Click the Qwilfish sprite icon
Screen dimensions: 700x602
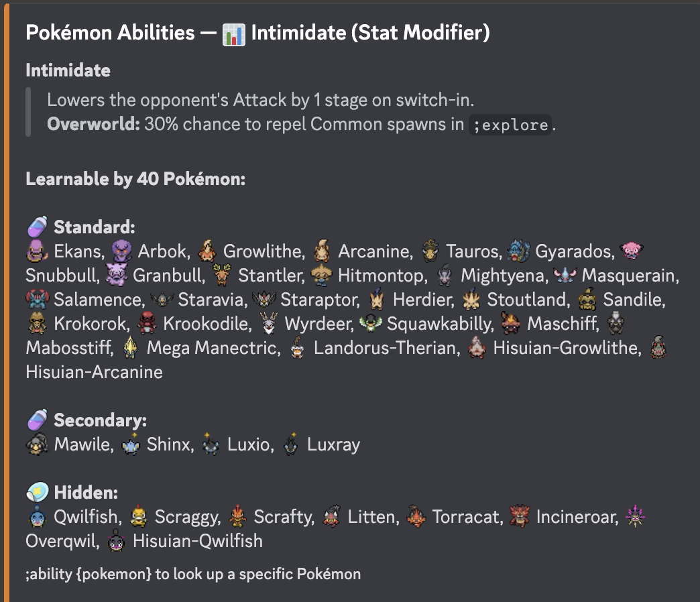click(x=37, y=517)
